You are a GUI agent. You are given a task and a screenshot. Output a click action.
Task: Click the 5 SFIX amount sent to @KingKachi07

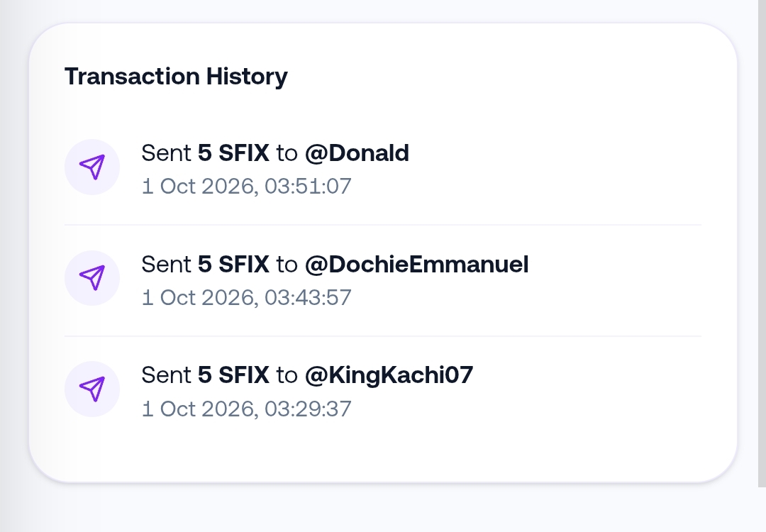pyautogui.click(x=233, y=375)
